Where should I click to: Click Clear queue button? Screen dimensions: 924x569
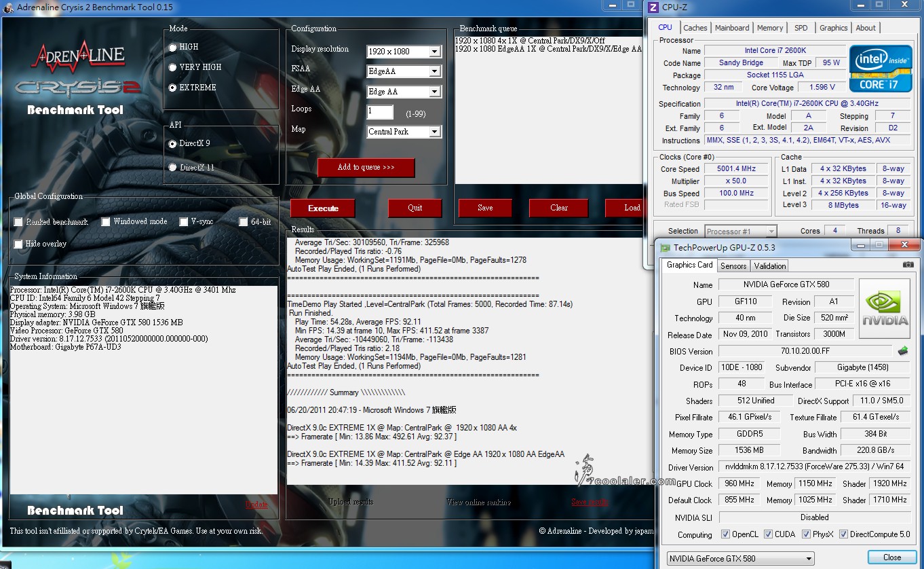tap(559, 208)
